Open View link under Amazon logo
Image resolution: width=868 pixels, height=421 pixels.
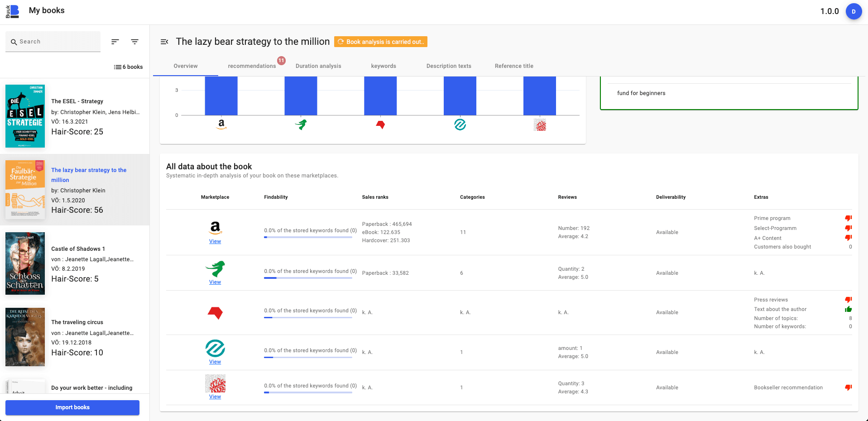coord(215,241)
